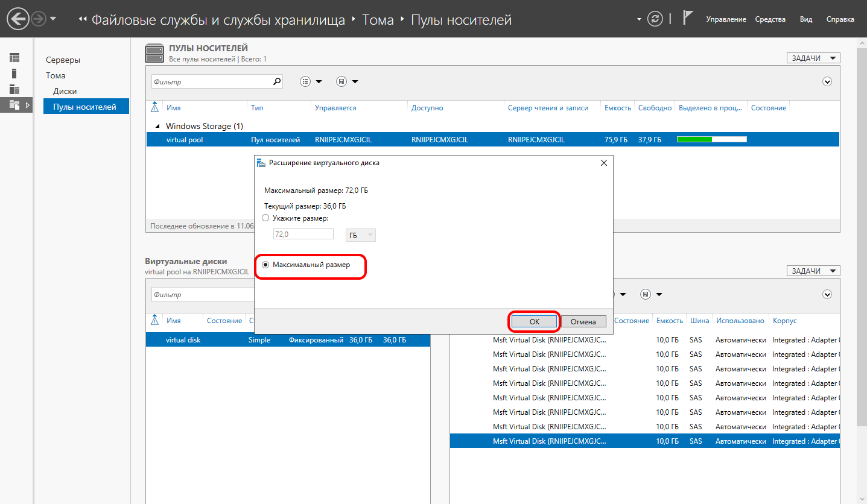867x504 pixels.
Task: Click the virtual disks filter field
Action: [202, 295]
